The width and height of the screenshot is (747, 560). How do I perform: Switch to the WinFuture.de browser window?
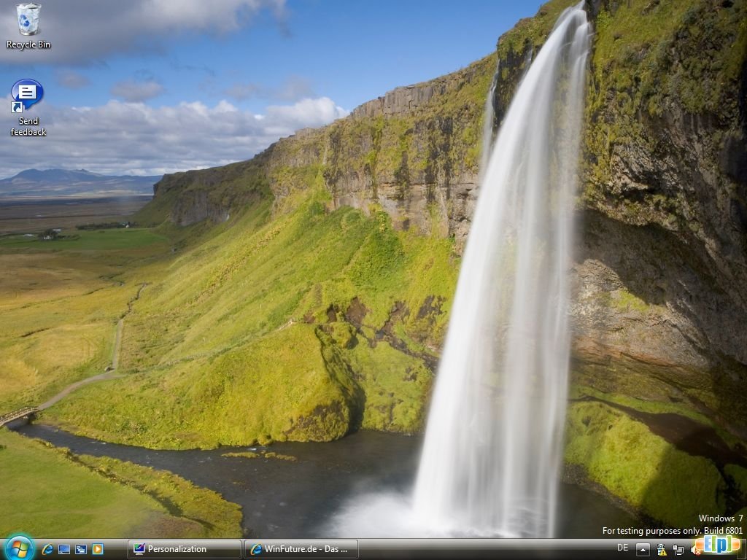(301, 549)
